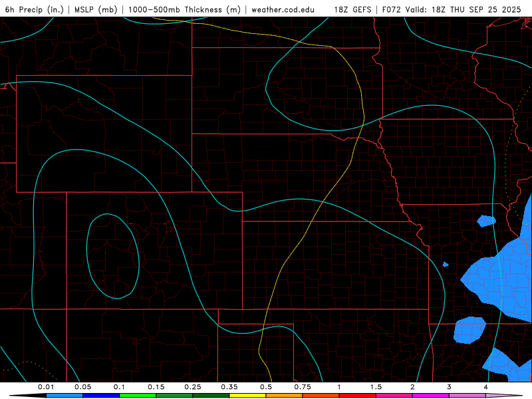Viewport: 532px width, 399px height.
Task: Click the bright green 0.1–0.15 legend swatch
Action: click(138, 396)
